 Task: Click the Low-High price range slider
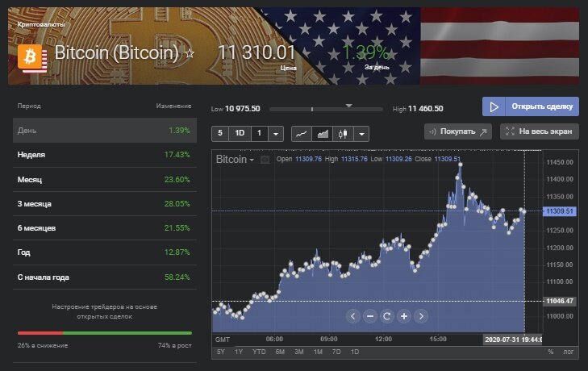click(329, 109)
